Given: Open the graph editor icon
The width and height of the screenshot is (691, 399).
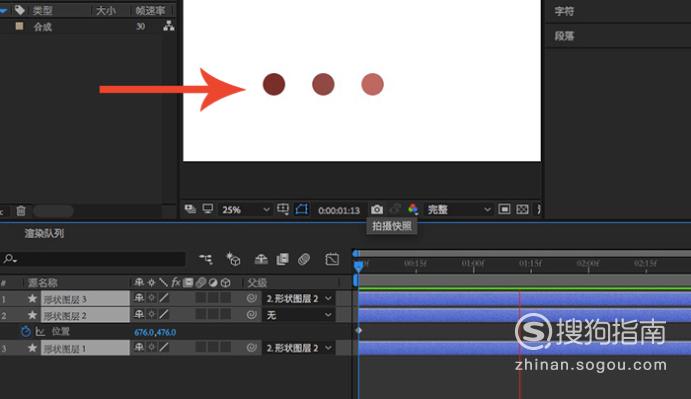Looking at the screenshot, I should pyautogui.click(x=332, y=259).
